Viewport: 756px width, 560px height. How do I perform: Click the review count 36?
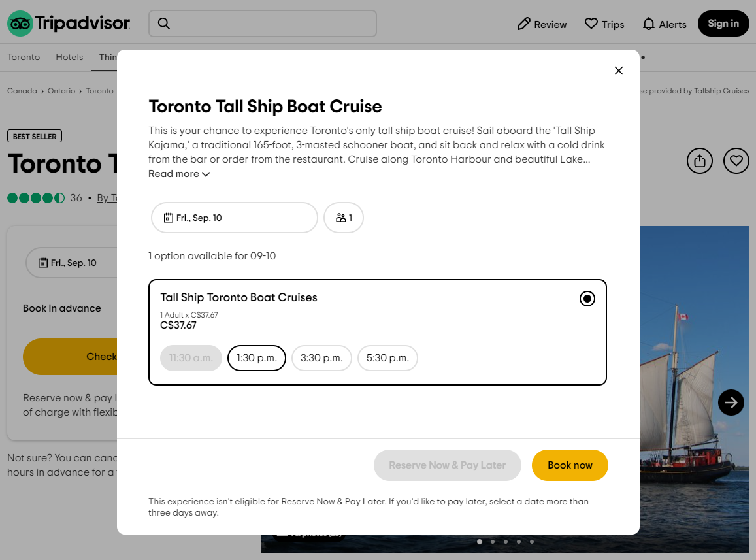(x=76, y=198)
